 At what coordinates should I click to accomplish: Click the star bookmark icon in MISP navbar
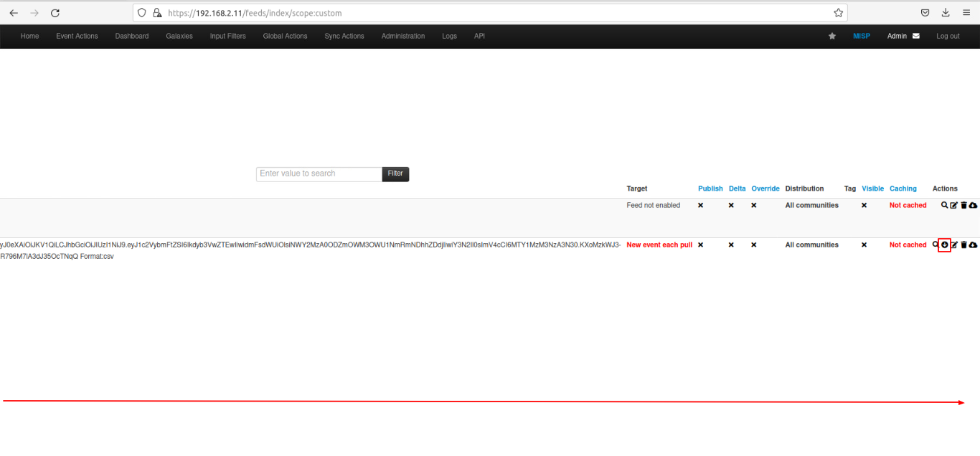click(832, 36)
